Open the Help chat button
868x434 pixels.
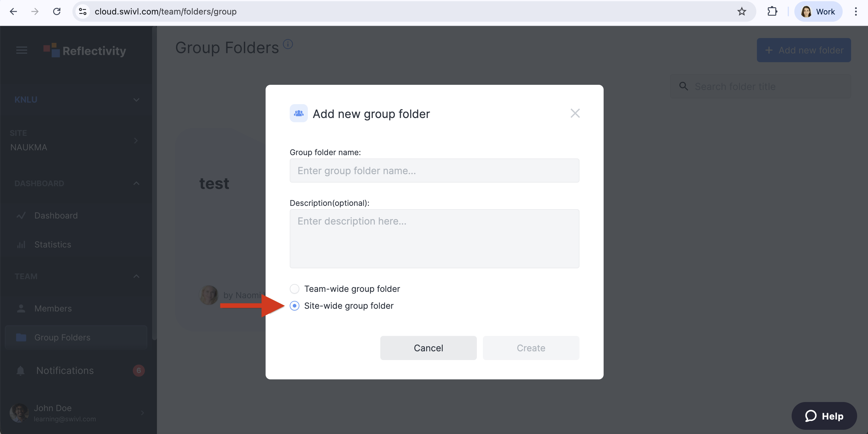pos(824,416)
